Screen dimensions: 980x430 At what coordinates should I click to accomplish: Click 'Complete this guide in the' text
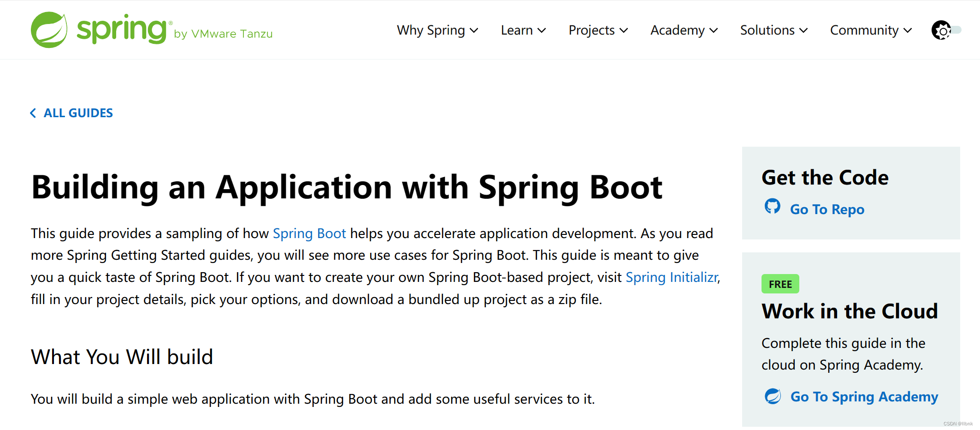tap(843, 343)
